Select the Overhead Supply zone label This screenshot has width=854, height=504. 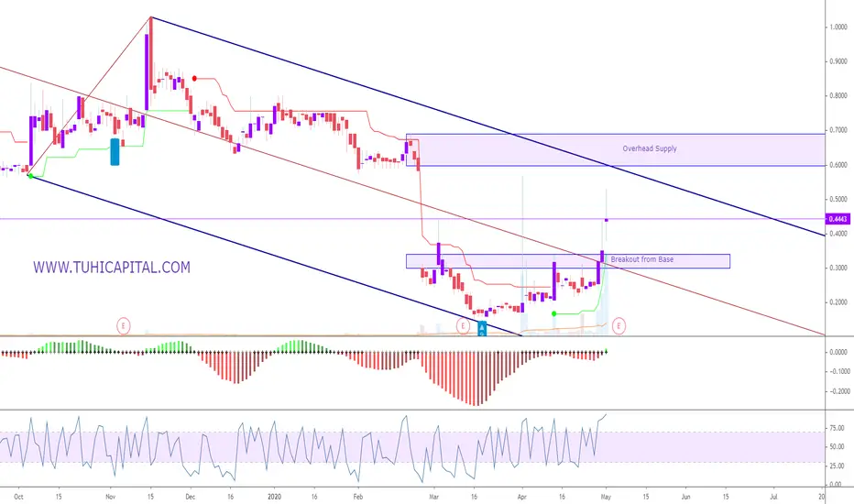650,148
